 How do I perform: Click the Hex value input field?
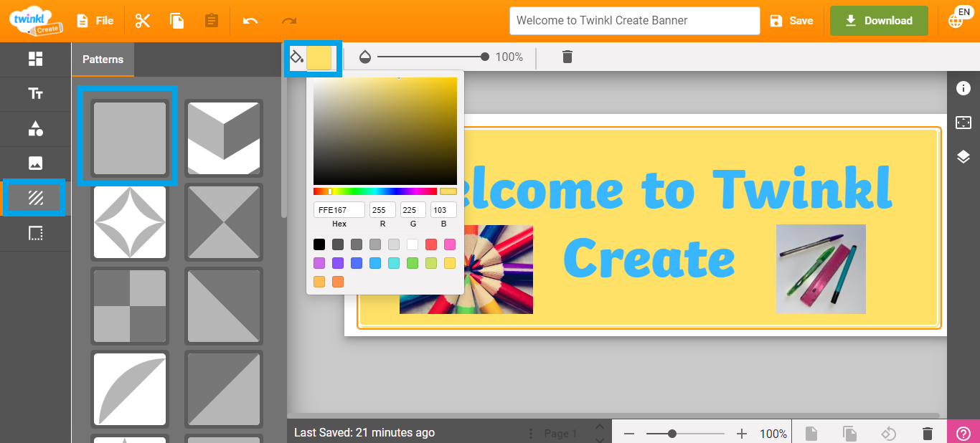tap(338, 209)
